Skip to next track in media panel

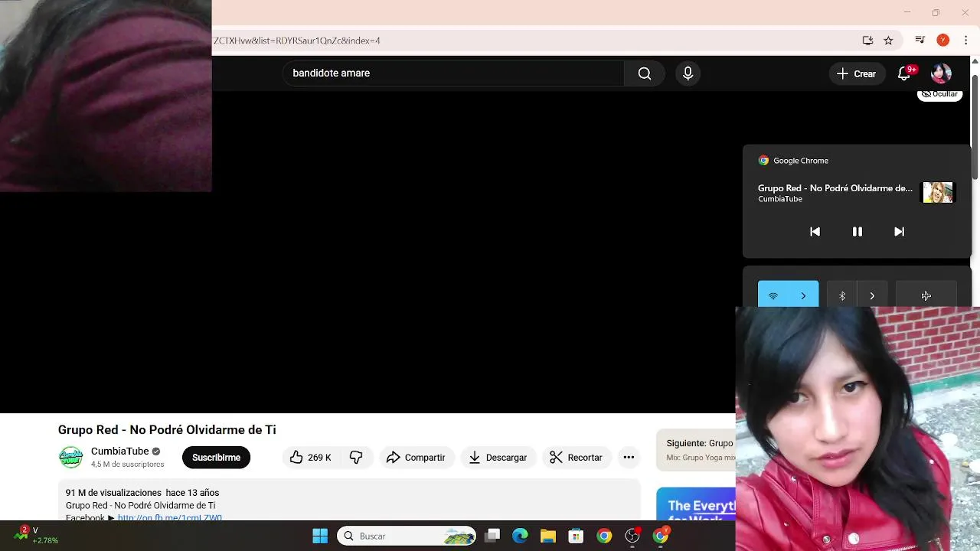coord(899,232)
